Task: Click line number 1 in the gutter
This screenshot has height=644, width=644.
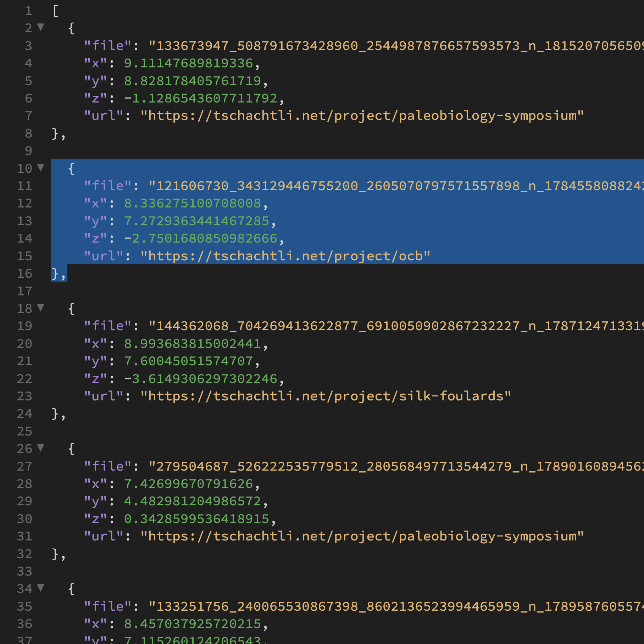Action: point(28,11)
